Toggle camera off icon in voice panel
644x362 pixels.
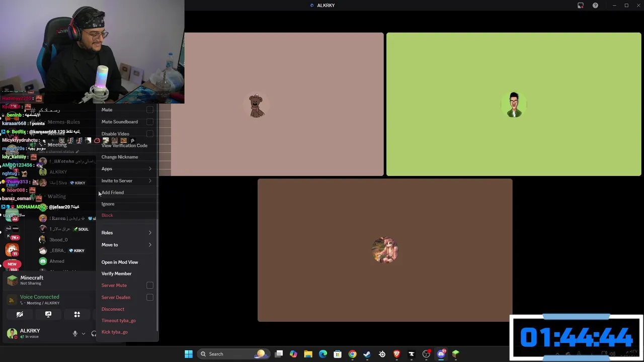[20, 314]
